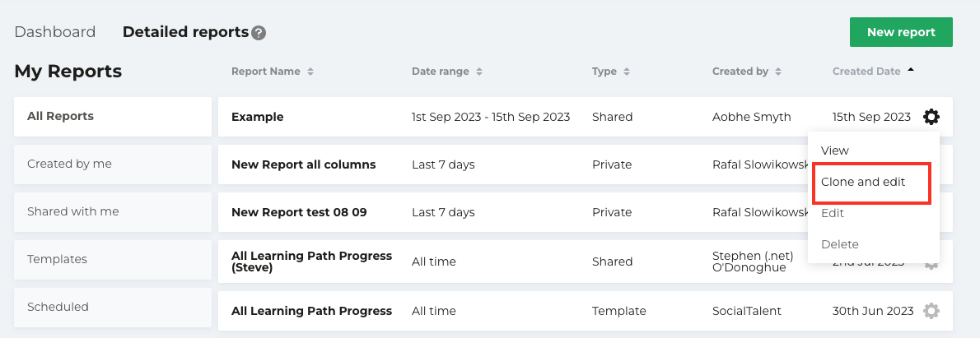980x338 pixels.
Task: Switch to the Dashboard tab
Action: 55,32
